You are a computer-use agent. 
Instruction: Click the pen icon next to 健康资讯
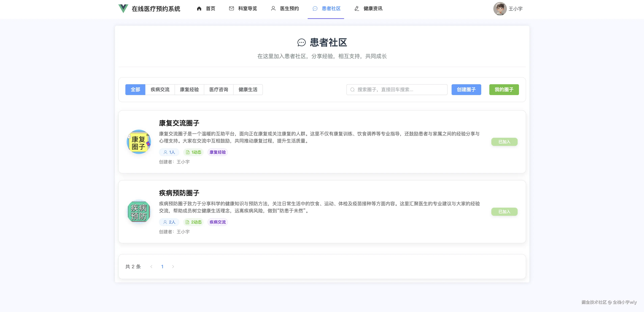tap(356, 8)
